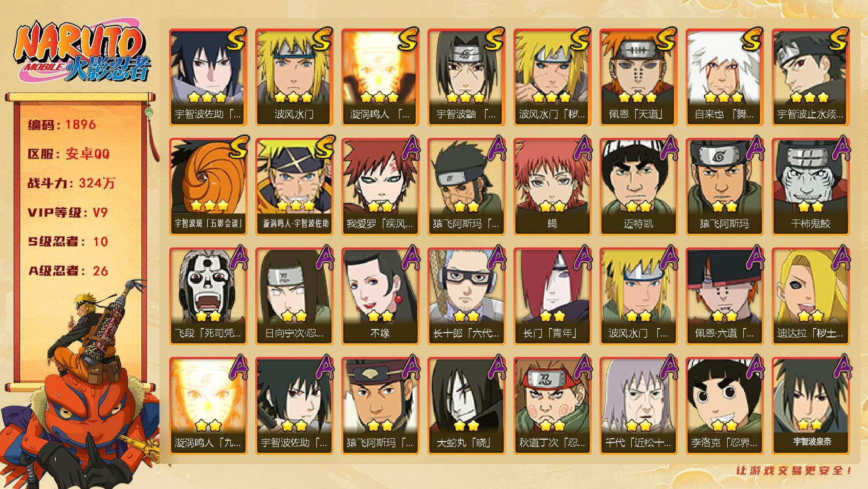Click the S级忍者: 10 count
This screenshot has width=868, height=489.
(x=68, y=242)
